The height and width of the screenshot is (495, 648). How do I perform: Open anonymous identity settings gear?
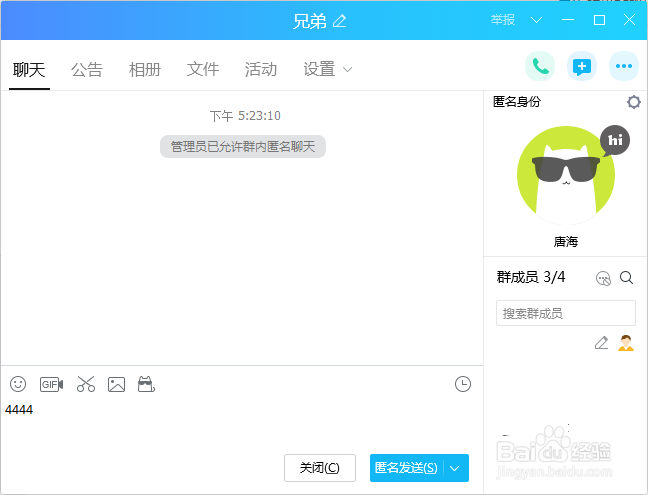point(634,102)
